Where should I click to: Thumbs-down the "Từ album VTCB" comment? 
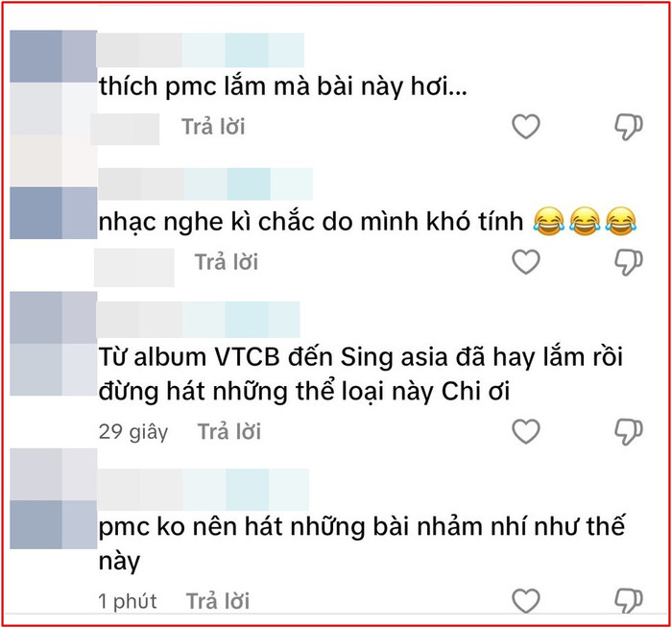tap(628, 432)
